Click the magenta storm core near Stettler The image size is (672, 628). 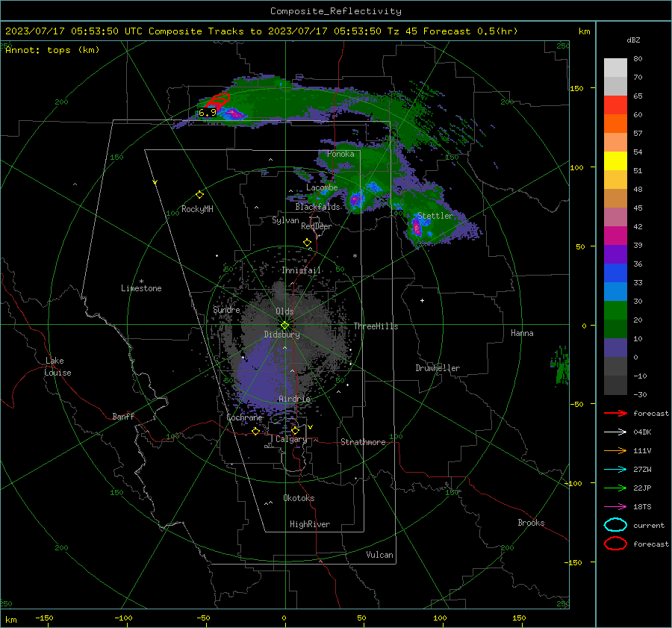coord(417,226)
